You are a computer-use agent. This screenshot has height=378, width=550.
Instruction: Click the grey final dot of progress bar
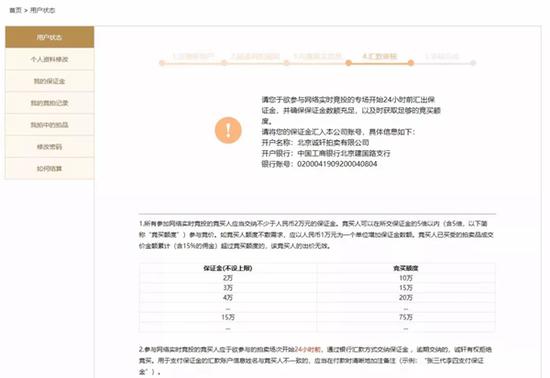473,63
